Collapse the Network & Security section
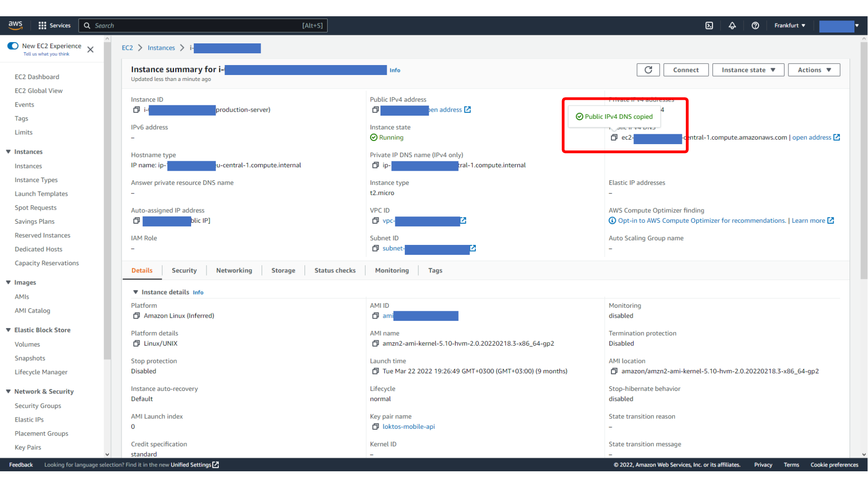This screenshot has width=868, height=488. pyautogui.click(x=8, y=391)
